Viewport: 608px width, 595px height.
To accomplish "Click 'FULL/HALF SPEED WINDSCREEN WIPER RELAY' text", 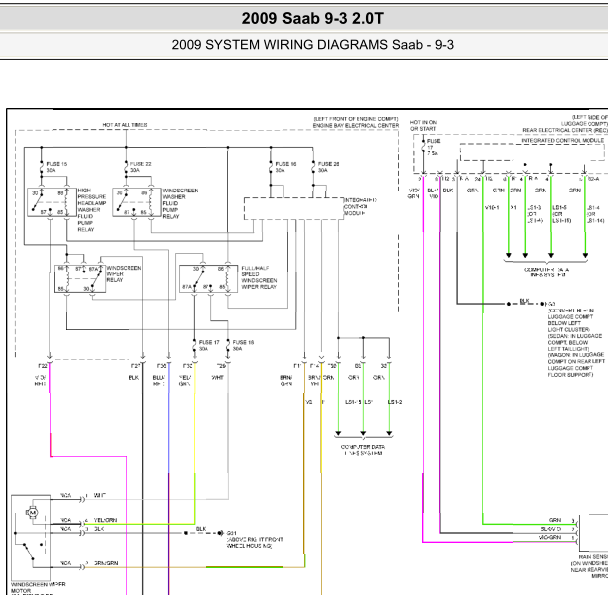I will (x=259, y=277).
